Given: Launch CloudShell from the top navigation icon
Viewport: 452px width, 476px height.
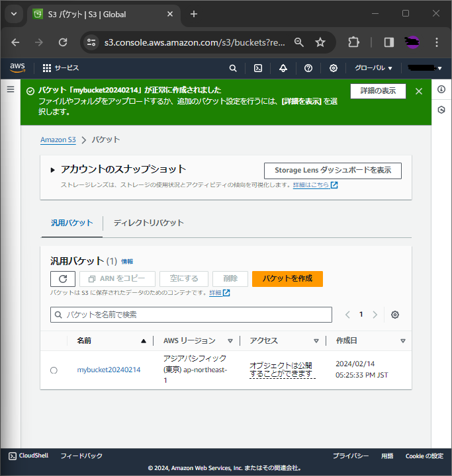Looking at the screenshot, I should click(257, 68).
